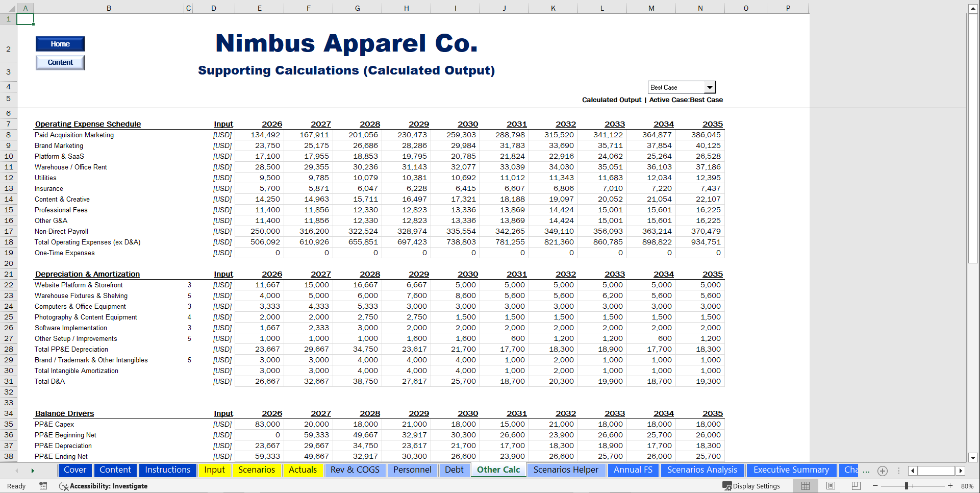Image resolution: width=980 pixels, height=493 pixels.
Task: Click the horizontal scrollbar right arrow
Action: tap(961, 471)
